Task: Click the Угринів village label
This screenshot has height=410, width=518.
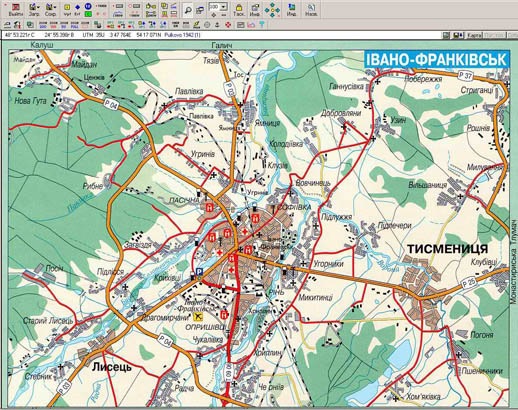Action: point(203,154)
